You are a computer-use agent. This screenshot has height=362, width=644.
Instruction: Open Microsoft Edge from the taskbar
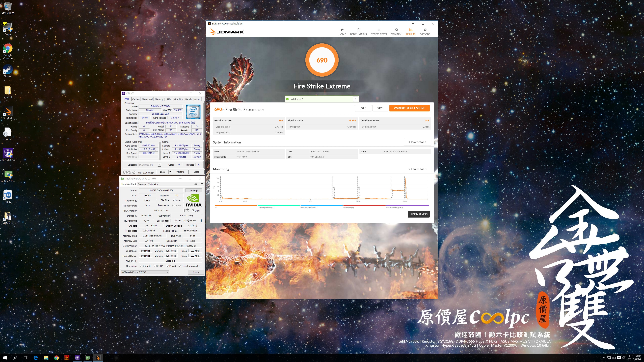(36, 358)
